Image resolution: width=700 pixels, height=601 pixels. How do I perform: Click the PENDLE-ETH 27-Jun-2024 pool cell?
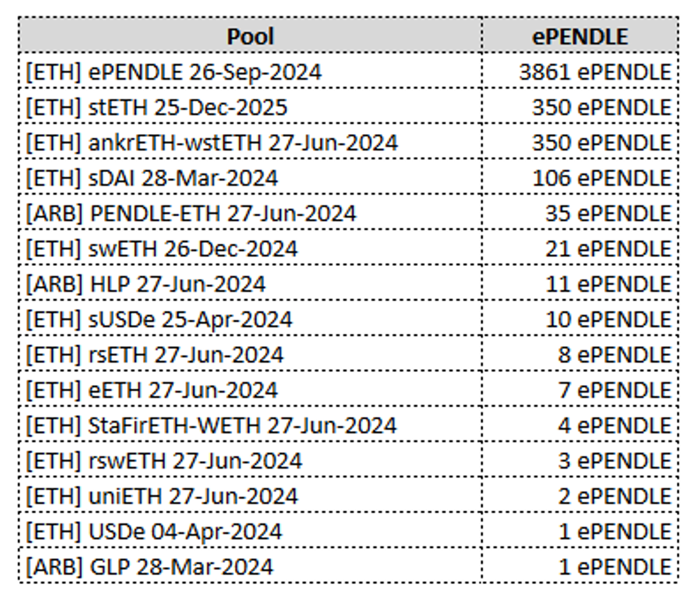tap(191, 214)
